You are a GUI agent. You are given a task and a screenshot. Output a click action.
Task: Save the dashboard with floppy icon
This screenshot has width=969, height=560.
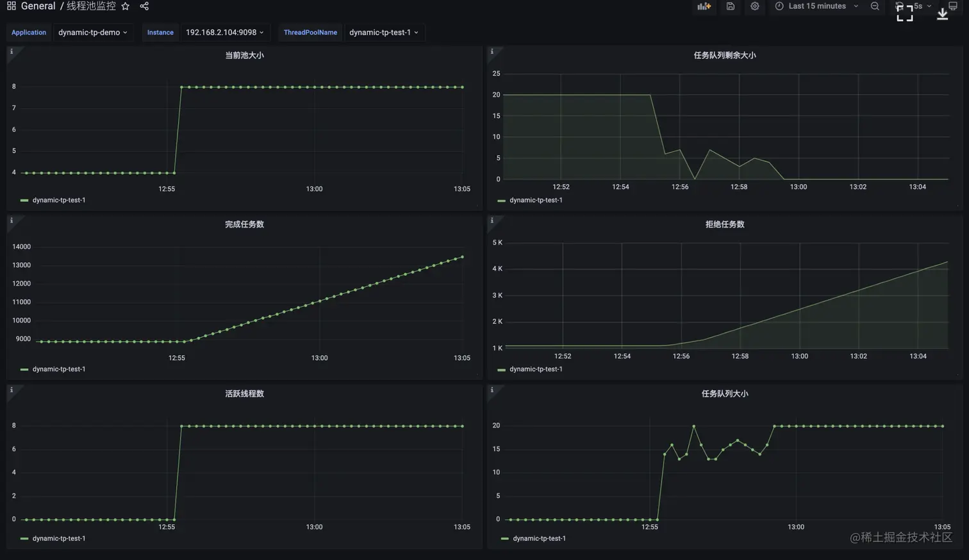coord(730,6)
